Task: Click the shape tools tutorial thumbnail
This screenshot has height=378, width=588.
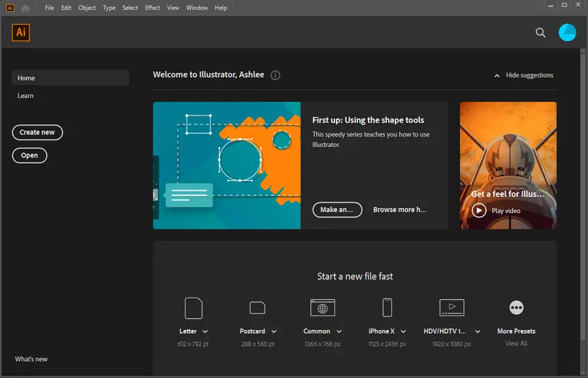Action: 227,165
